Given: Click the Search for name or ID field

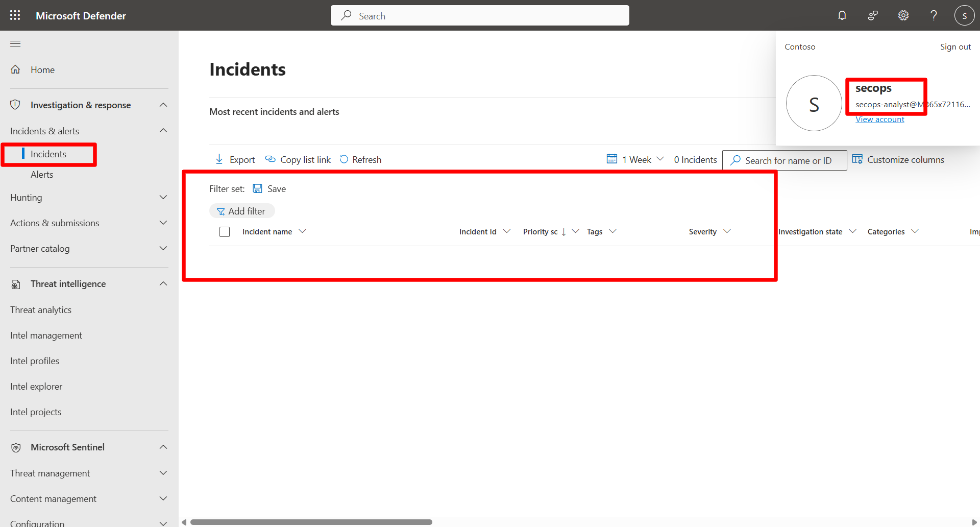Looking at the screenshot, I should point(785,160).
